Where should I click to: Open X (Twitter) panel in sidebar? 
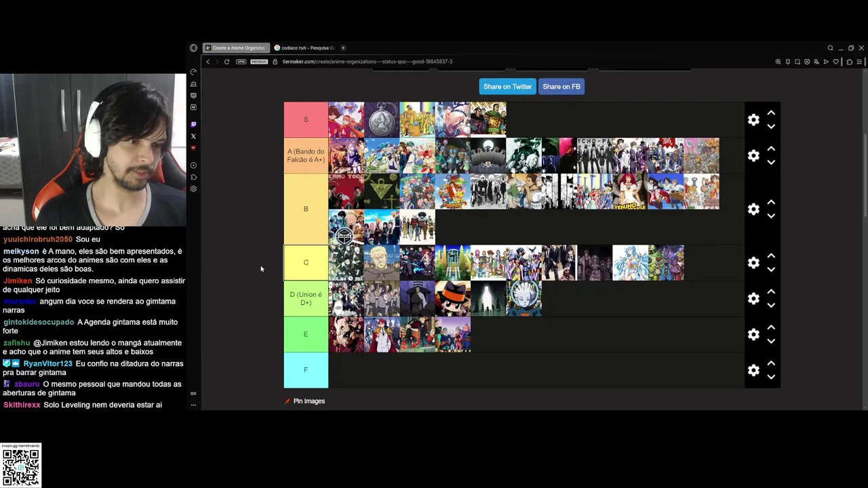point(193,136)
